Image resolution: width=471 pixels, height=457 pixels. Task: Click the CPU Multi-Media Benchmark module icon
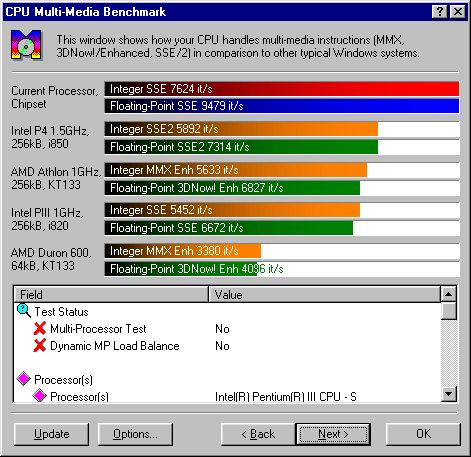26,45
